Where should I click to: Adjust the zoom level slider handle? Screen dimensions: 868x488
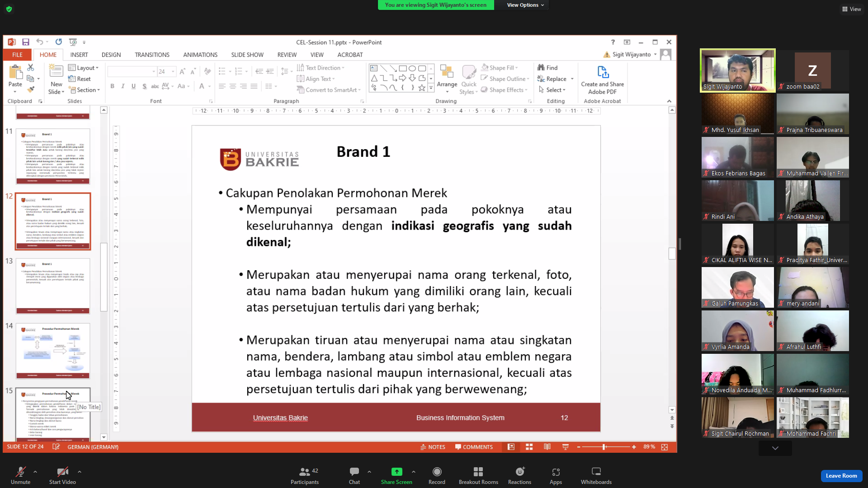(604, 447)
